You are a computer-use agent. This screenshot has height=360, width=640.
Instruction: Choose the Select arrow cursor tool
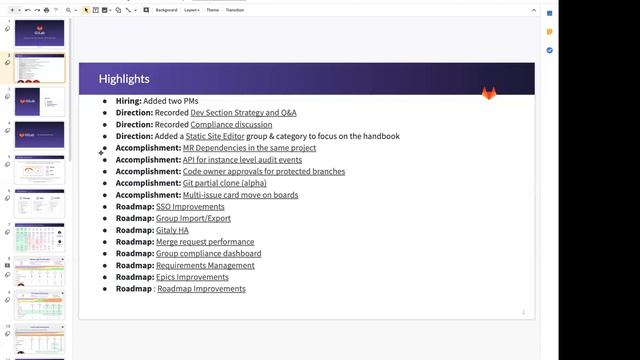pyautogui.click(x=86, y=10)
